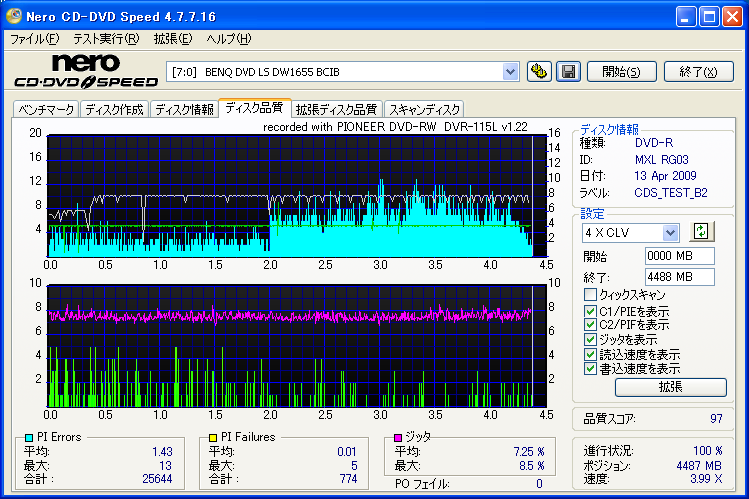This screenshot has width=749, height=499.
Task: Uncheck the C2/PIFを表示 checkbox
Action: [590, 325]
